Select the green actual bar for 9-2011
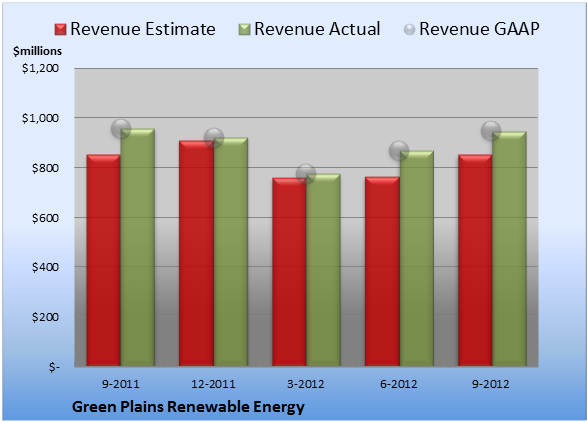The width and height of the screenshot is (588, 422). coord(138,248)
